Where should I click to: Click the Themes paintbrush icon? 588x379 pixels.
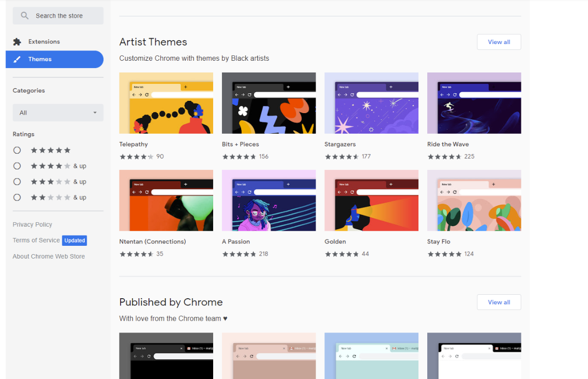(x=17, y=59)
